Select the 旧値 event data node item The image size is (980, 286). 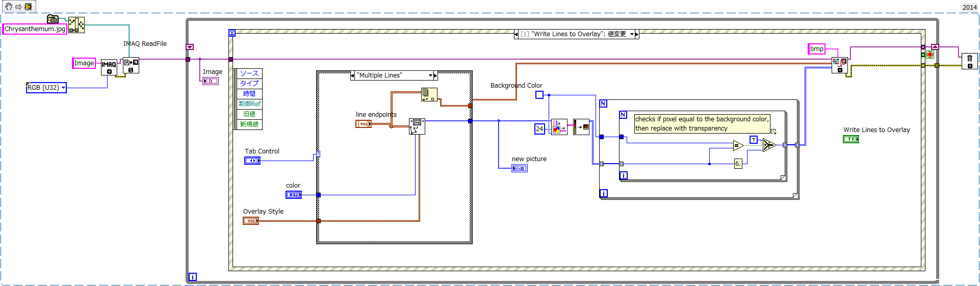[x=249, y=114]
